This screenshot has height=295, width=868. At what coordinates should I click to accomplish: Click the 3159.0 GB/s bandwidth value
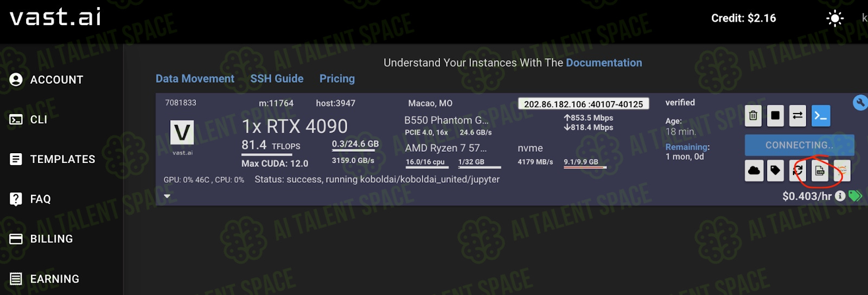[353, 161]
